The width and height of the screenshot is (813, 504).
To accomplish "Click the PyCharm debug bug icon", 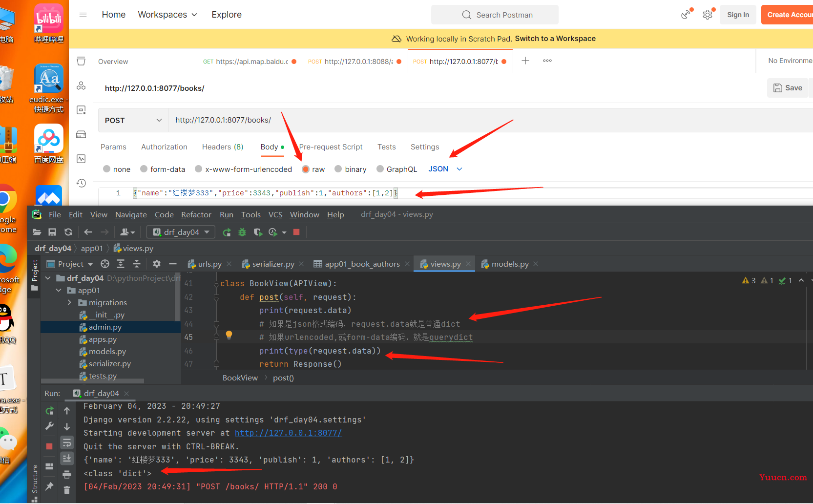I will 242,232.
